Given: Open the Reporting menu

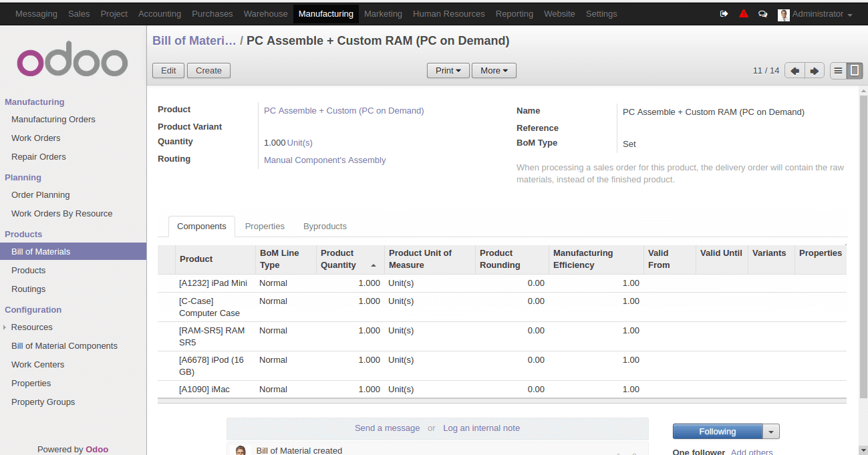Looking at the screenshot, I should click(515, 14).
